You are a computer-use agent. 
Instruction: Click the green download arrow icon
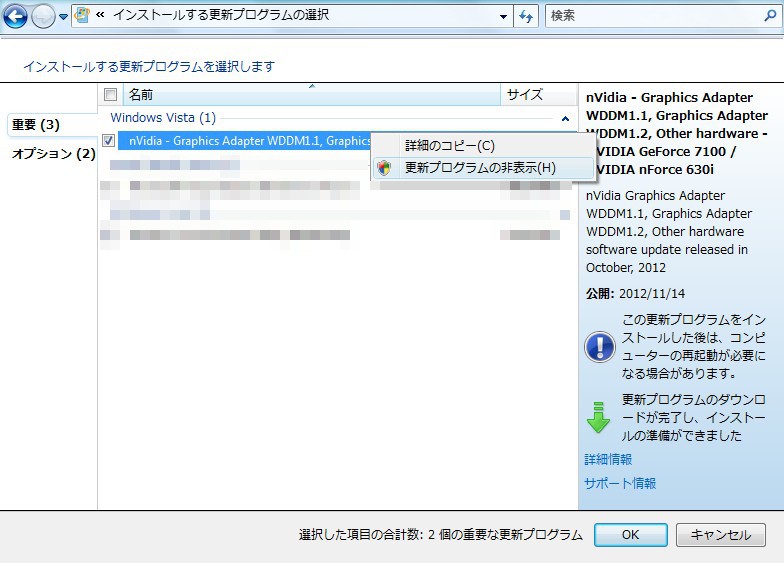pyautogui.click(x=598, y=417)
